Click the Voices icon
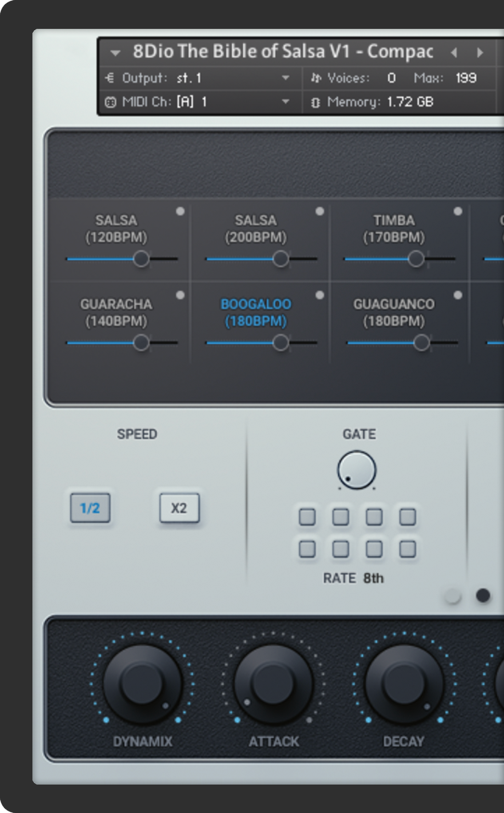 (316, 78)
